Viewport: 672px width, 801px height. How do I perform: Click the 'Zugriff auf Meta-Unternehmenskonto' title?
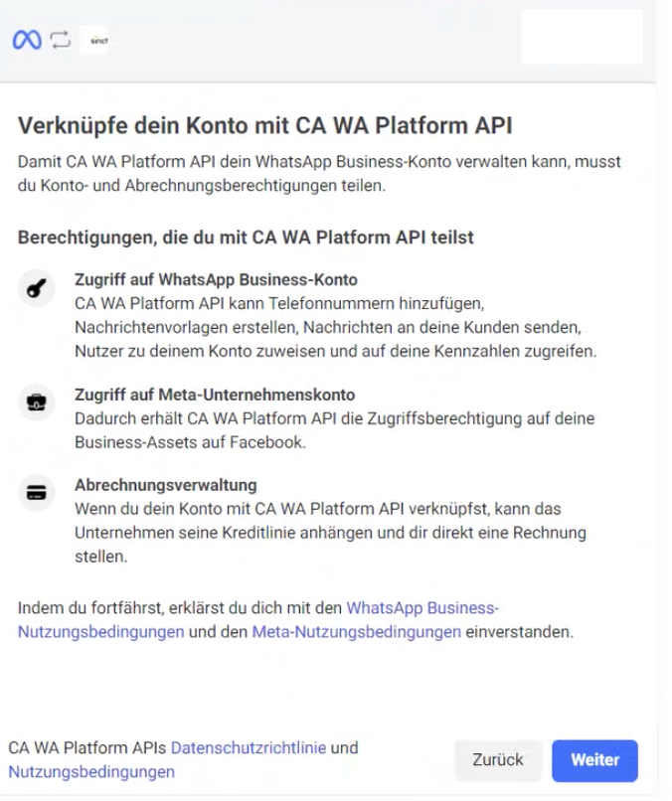pyautogui.click(x=215, y=395)
